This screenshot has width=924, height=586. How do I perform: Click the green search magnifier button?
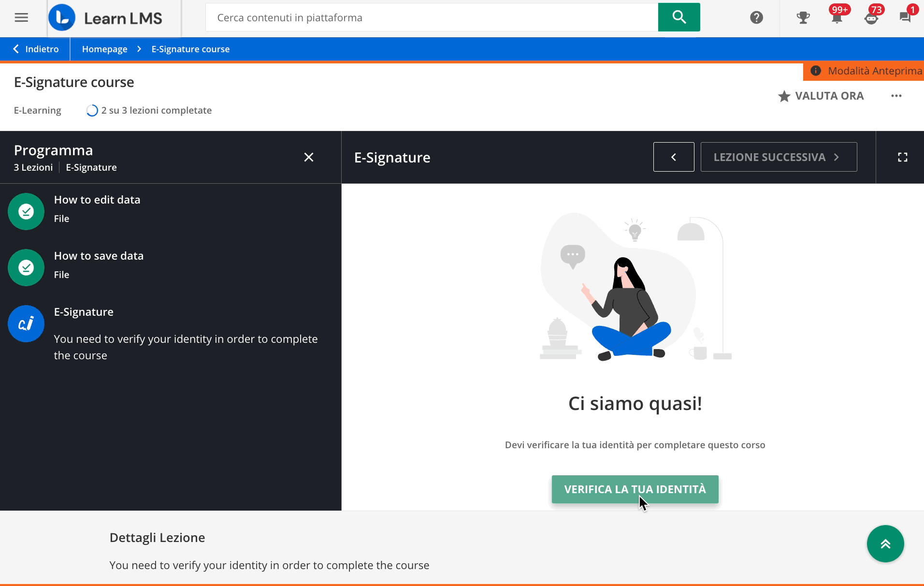(679, 17)
